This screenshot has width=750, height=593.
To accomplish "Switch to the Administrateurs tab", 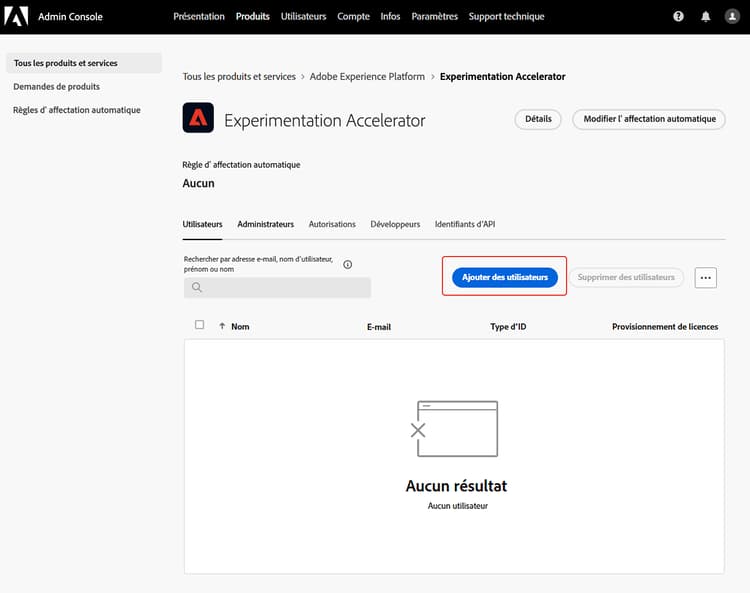I will click(265, 224).
